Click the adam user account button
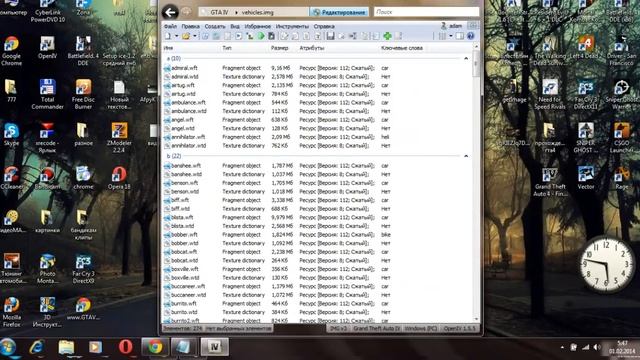 coord(452,26)
